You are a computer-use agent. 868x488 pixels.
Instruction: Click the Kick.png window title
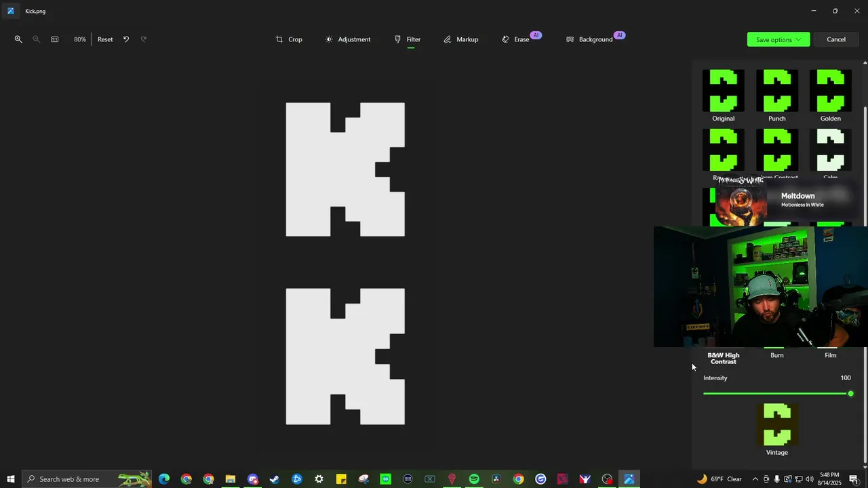[x=35, y=12]
